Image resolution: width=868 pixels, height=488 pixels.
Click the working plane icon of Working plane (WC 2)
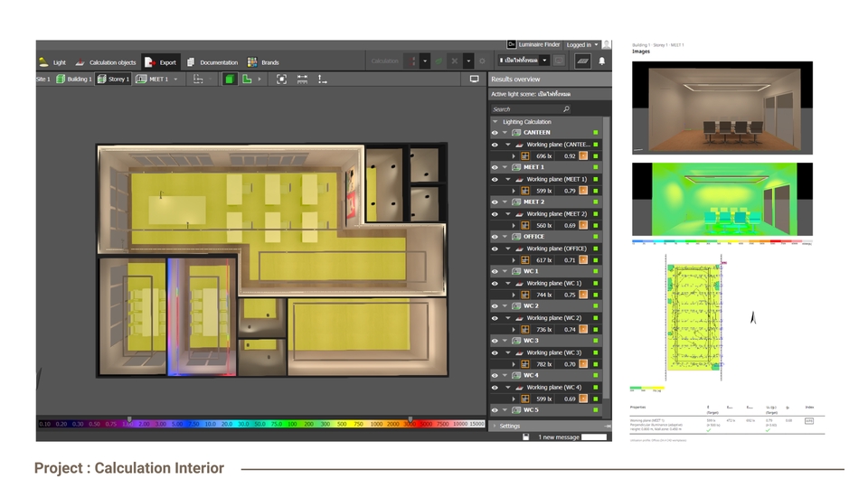pos(519,318)
